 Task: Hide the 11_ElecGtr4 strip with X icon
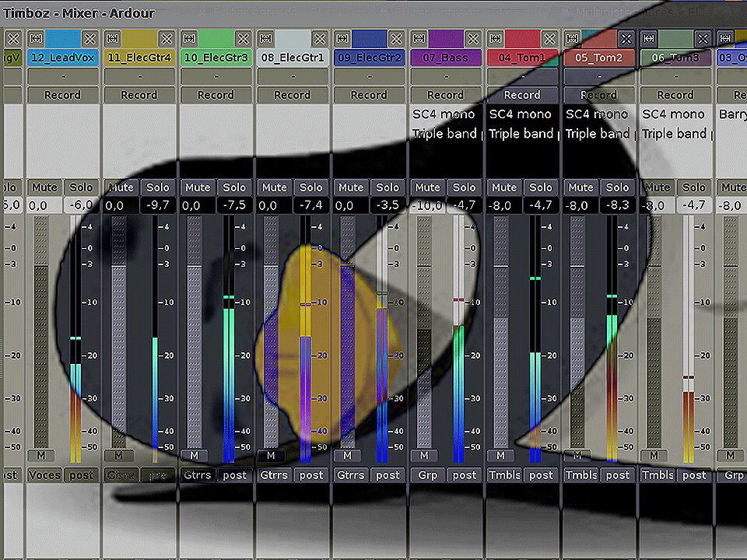pyautogui.click(x=167, y=39)
